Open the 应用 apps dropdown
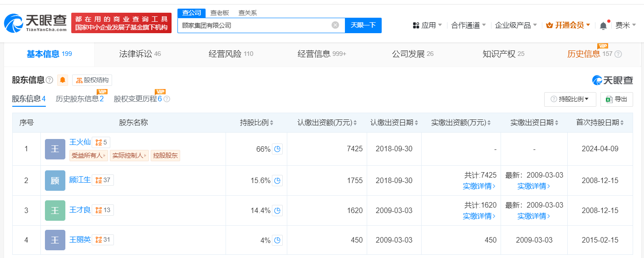Viewport: 644px width, 258px height. coord(427,25)
